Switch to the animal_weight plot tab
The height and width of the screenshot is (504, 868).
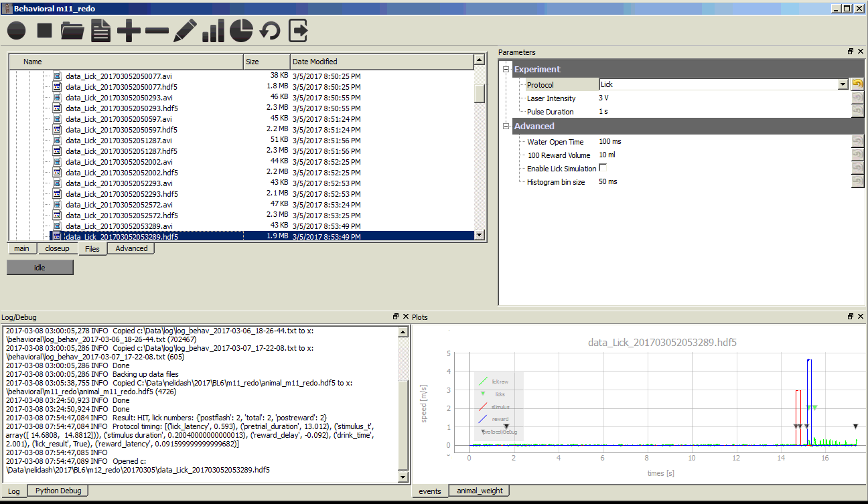tap(480, 491)
